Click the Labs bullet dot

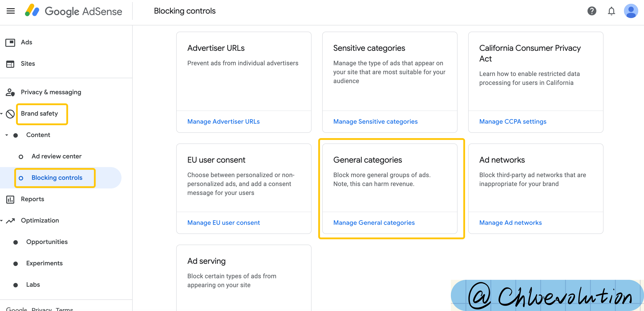tap(16, 285)
